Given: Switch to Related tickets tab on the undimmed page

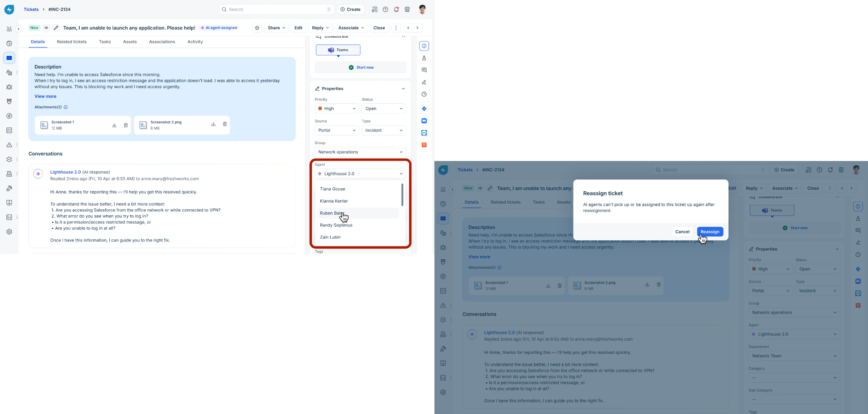Looking at the screenshot, I should [x=72, y=42].
